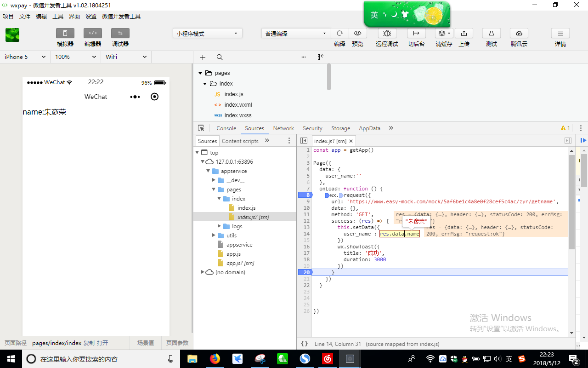Open the 微信开发者工具 menu
The width and height of the screenshot is (588, 368).
(x=121, y=16)
